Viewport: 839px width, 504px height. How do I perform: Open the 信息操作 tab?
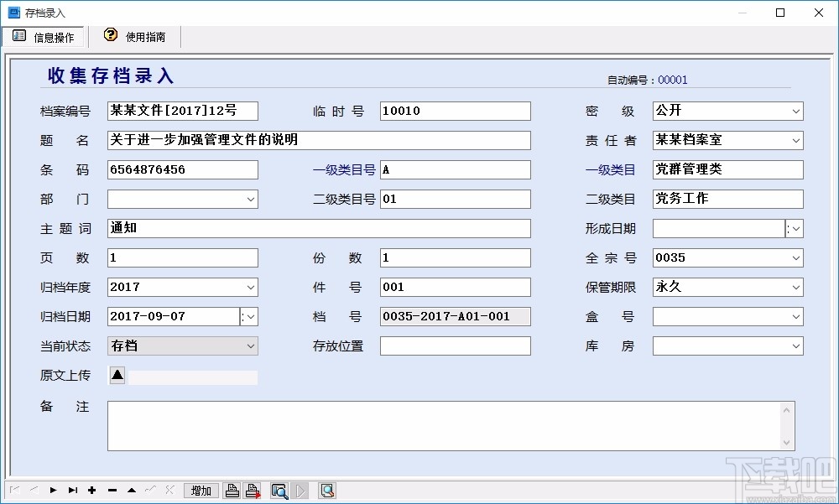pos(43,36)
